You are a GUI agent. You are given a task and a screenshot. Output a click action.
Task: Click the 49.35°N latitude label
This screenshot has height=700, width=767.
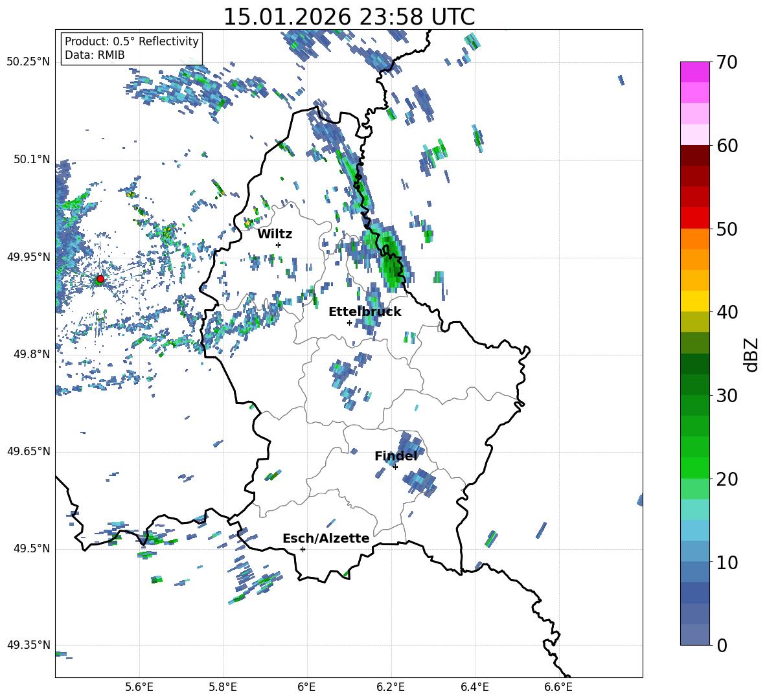[28, 645]
